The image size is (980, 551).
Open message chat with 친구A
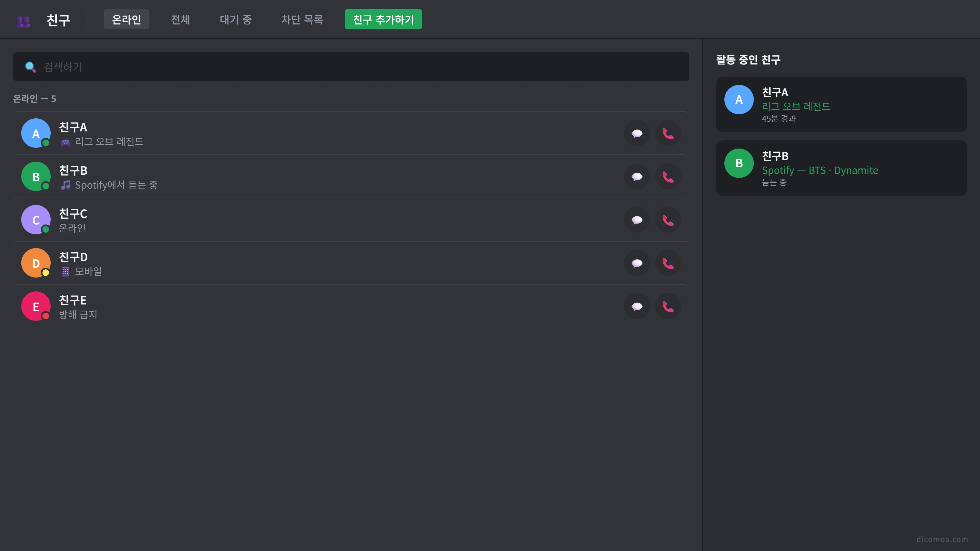pyautogui.click(x=637, y=134)
